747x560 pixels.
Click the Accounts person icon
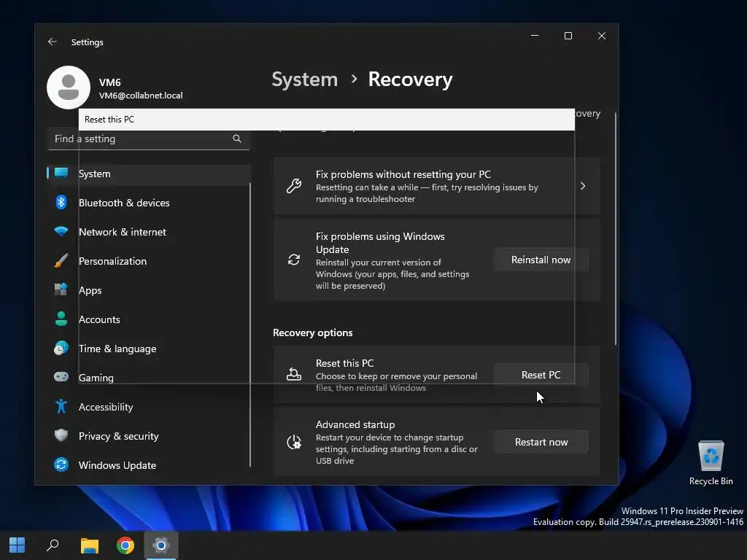[61, 319]
